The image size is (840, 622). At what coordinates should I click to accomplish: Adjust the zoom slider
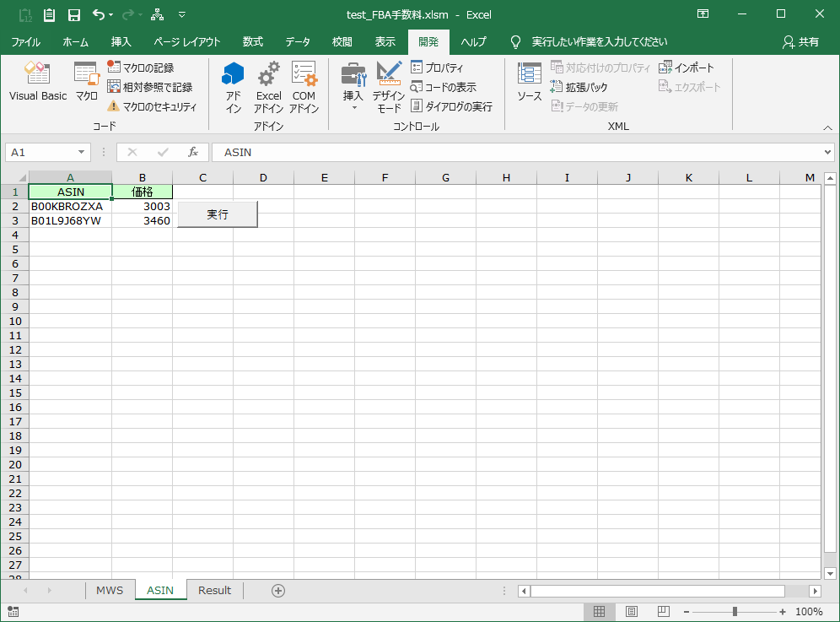(735, 611)
